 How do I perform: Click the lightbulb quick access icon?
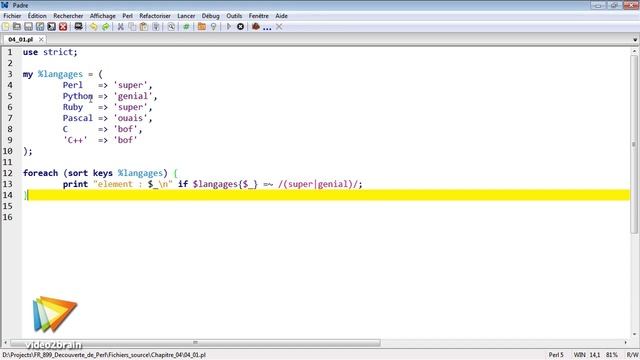click(x=213, y=27)
